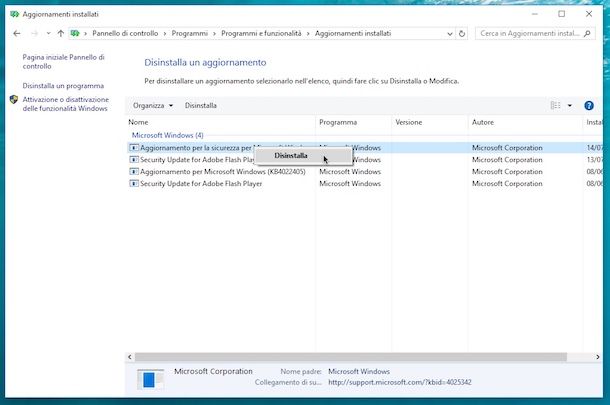Open Disinstalla un programma link
Viewport: 610px width, 405px height.
[63, 86]
